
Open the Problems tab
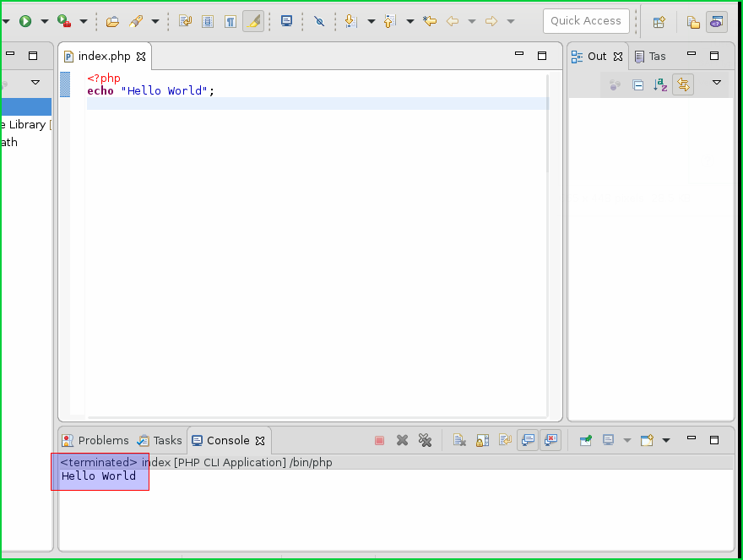[95, 441]
